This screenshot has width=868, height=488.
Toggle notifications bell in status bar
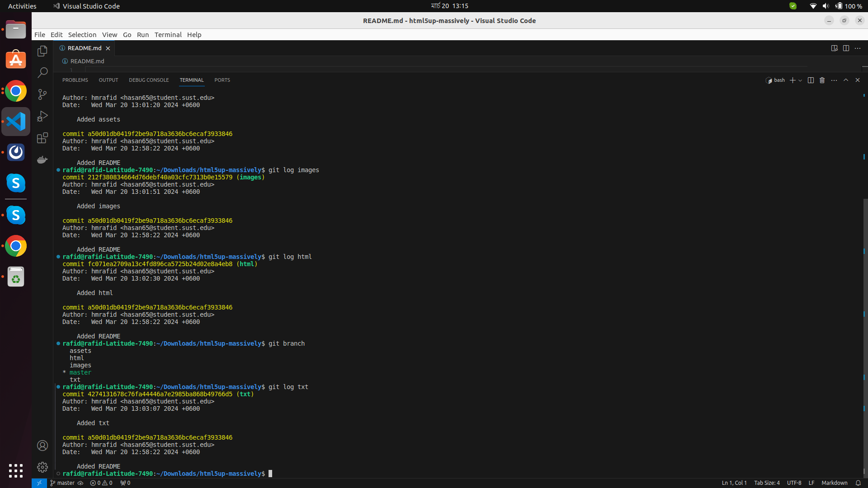point(858,483)
